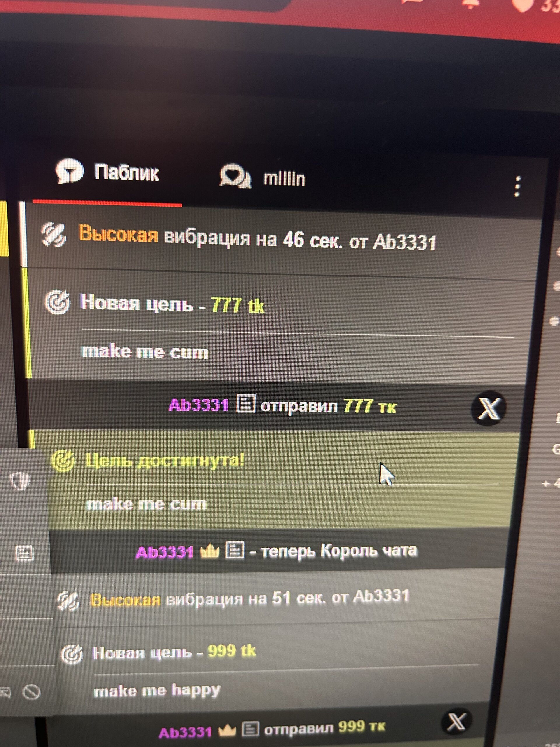Viewport: 560px width, 747px height.
Task: Click the Ab3331 name in the 999 тк tip
Action: coord(185,732)
